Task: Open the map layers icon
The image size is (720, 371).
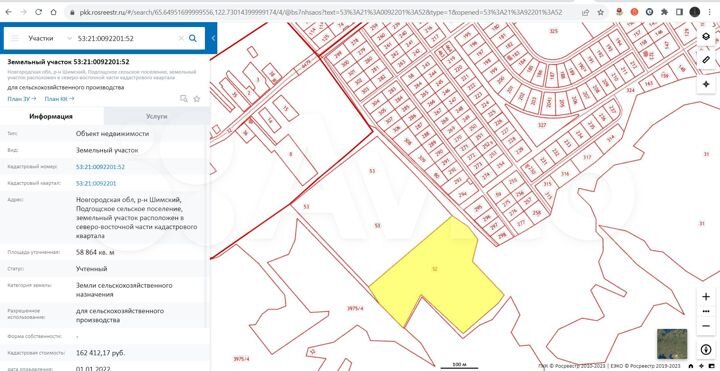Action: [706, 37]
